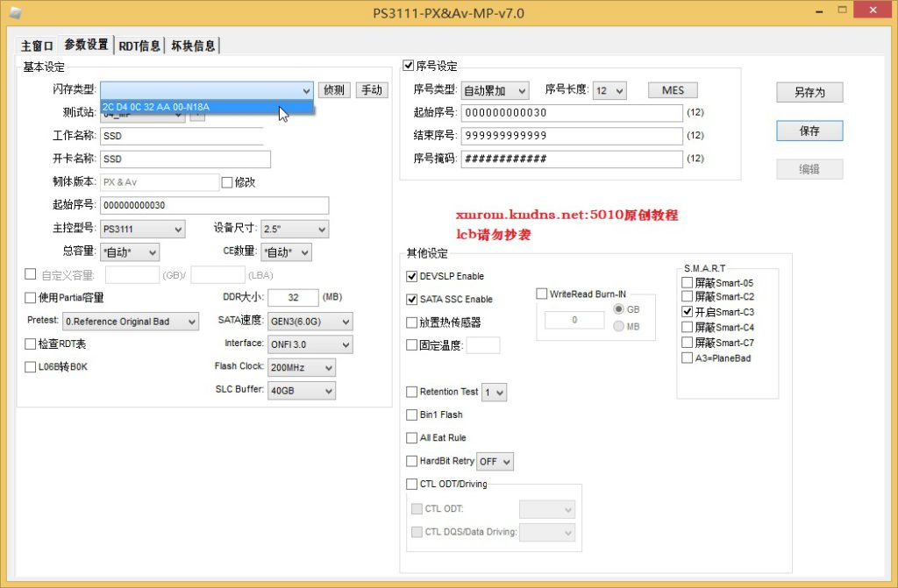Select the GB radio button
898x588 pixels.
[619, 309]
